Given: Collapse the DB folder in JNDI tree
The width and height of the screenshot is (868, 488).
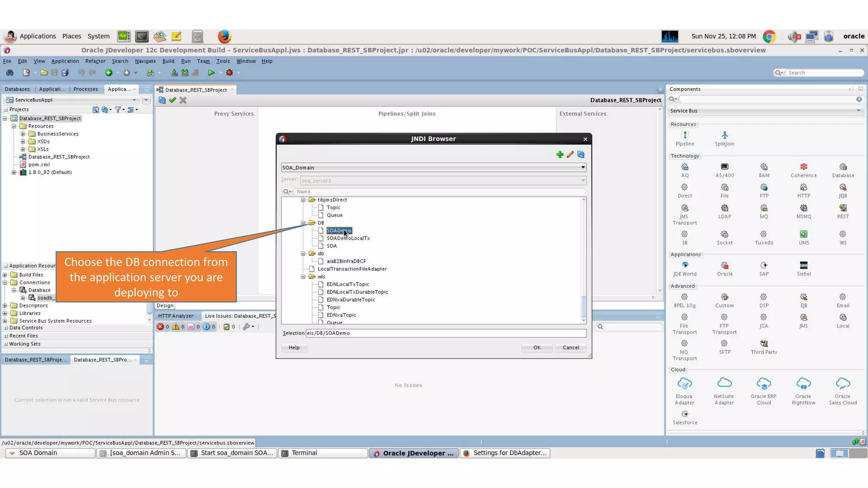Looking at the screenshot, I should click(x=303, y=223).
